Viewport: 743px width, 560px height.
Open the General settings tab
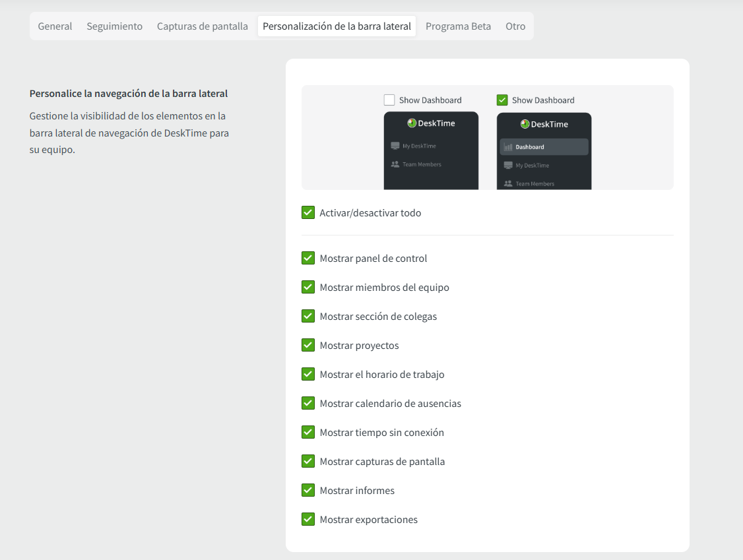click(55, 26)
